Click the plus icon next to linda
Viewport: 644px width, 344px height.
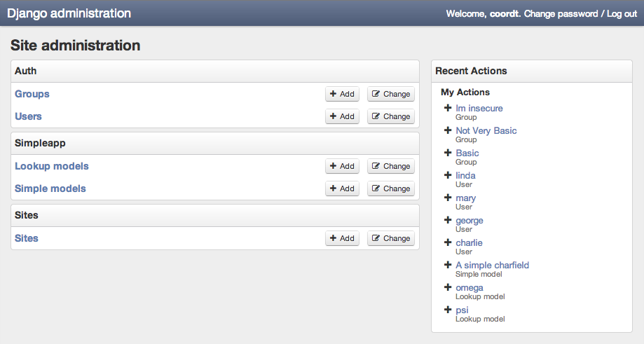(x=448, y=175)
